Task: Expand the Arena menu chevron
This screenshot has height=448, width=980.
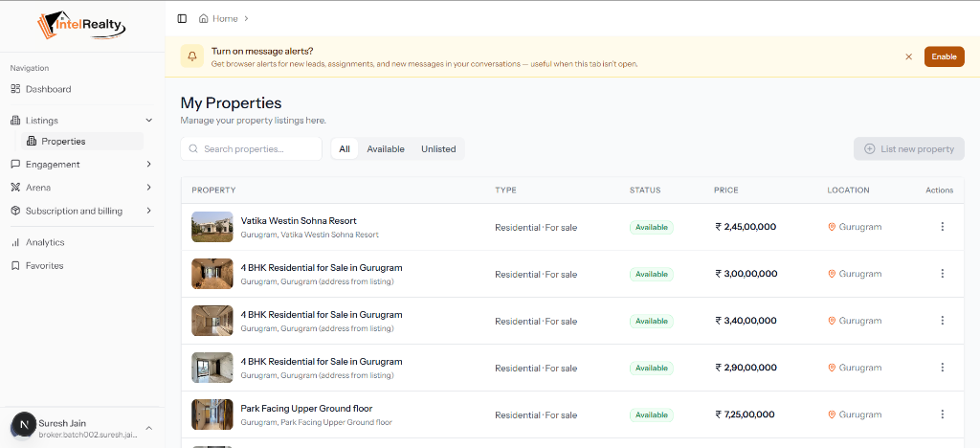Action: pyautogui.click(x=148, y=188)
